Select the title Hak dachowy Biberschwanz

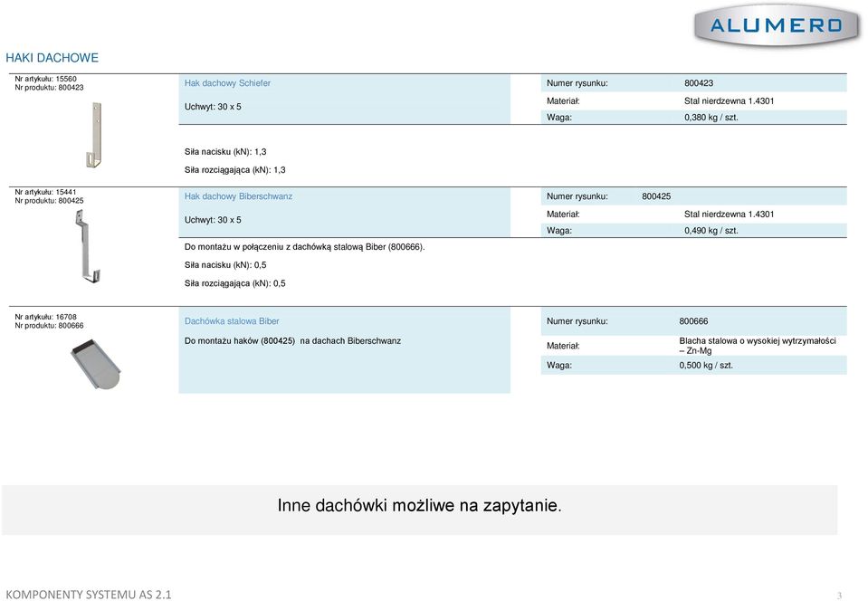coord(238,196)
